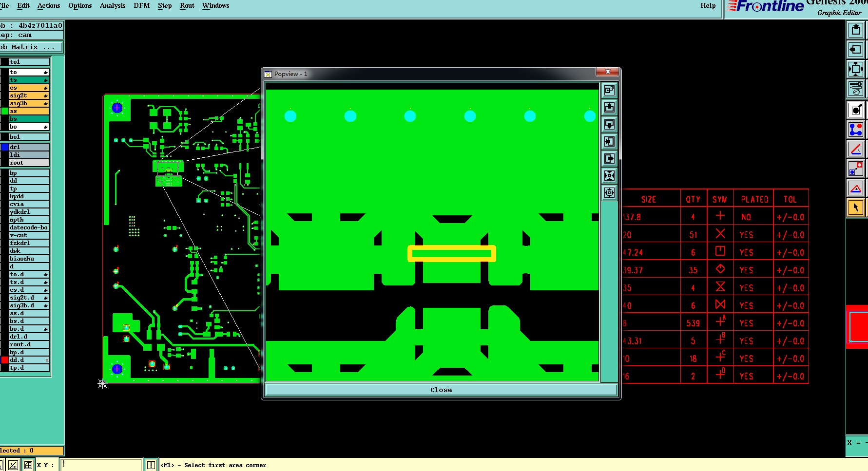Viewport: 868px width, 471px height.
Task: Click the Popview zoom-out arrows icon
Action: point(609,192)
